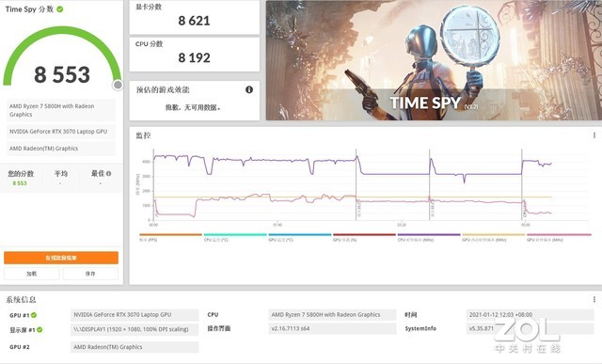
Task: Toggle the blue GPU 温度 (°C) legend series
Action: click(300, 237)
